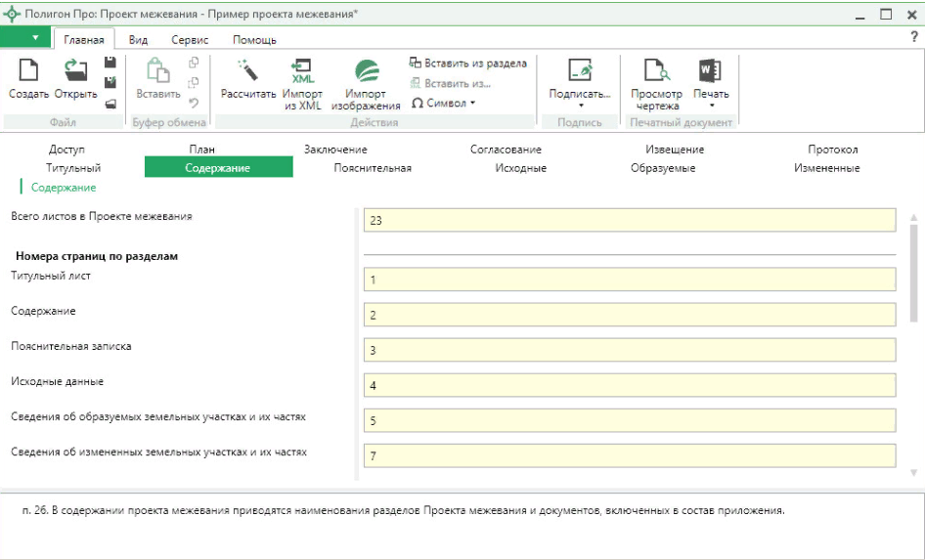Expand the Символ dropdown
This screenshot has height=560, width=925.
[445, 103]
